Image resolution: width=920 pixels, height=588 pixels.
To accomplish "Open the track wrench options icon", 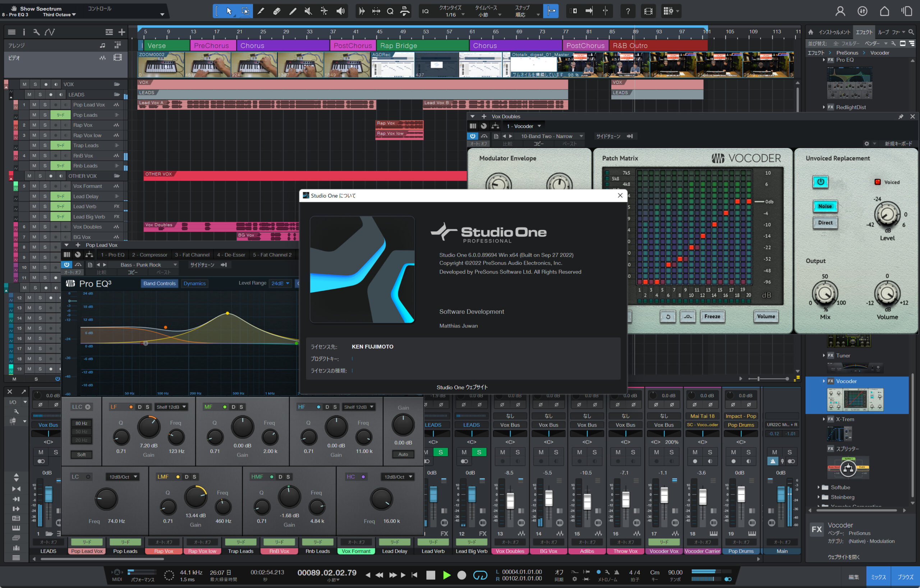I will tap(36, 32).
